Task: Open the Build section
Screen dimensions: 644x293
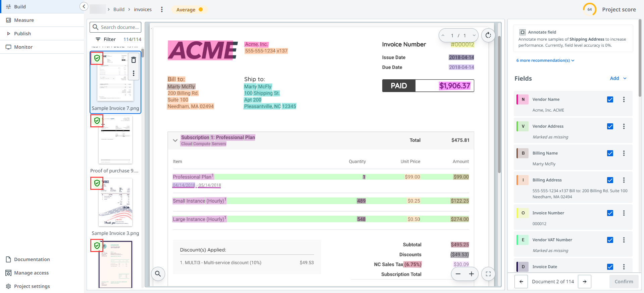Action: point(42,7)
